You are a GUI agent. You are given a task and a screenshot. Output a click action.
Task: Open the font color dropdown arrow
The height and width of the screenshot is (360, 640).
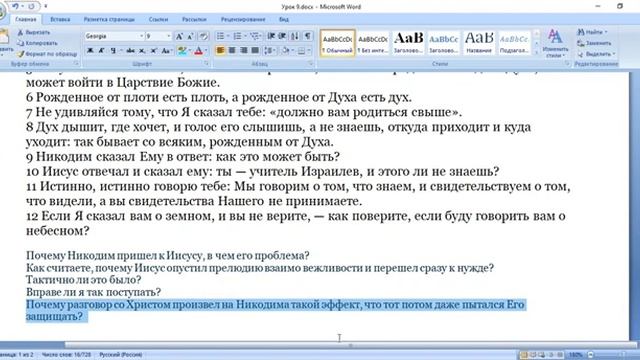pyautogui.click(x=206, y=51)
